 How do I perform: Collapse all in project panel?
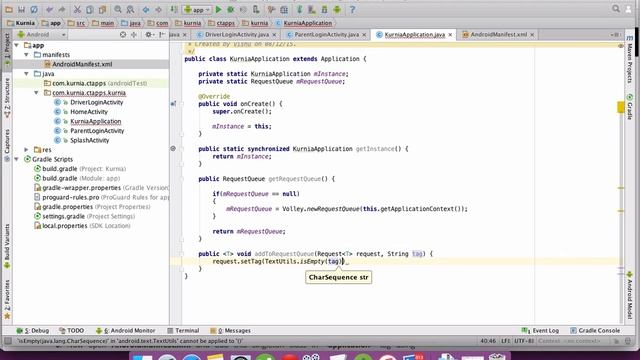coord(133,35)
